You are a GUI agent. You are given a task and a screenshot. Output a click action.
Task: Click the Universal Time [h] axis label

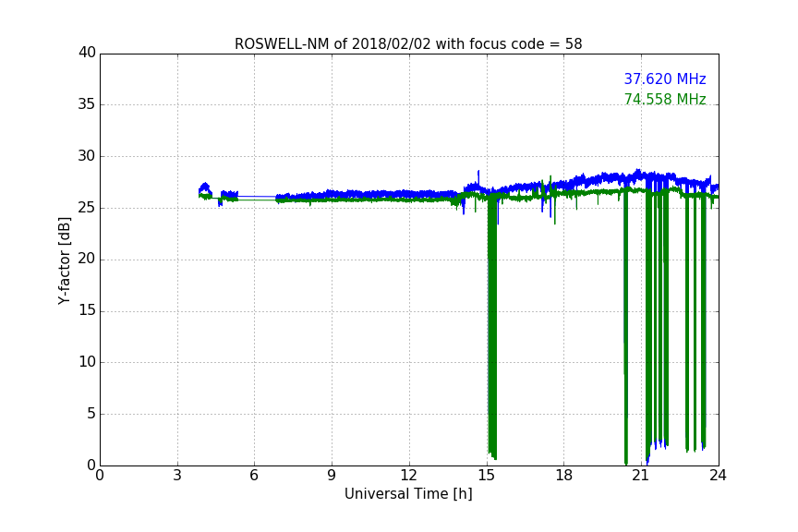408,494
